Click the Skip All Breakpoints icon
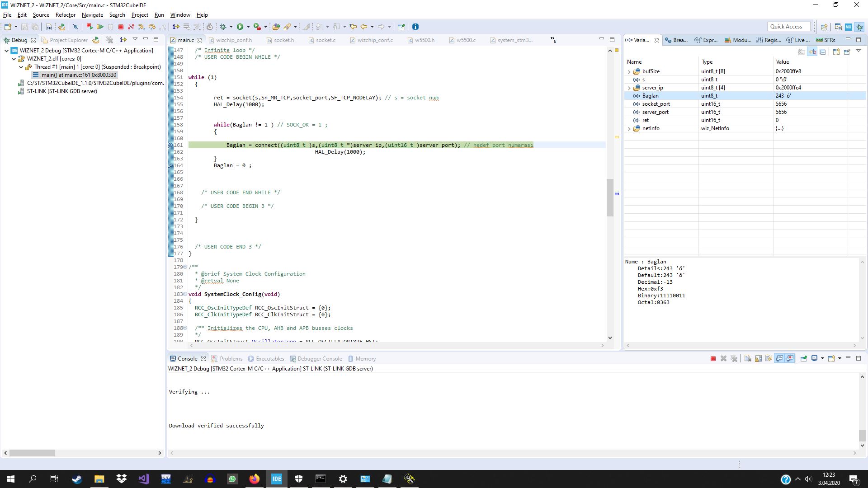The image size is (868, 488). pyautogui.click(x=75, y=27)
